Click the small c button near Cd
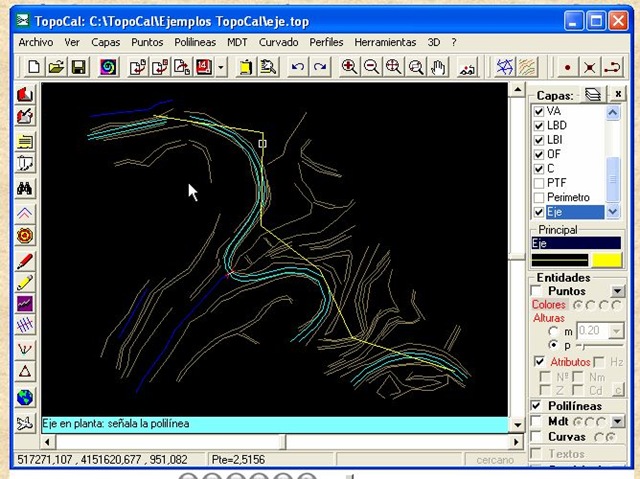The width and height of the screenshot is (640, 479). point(618,390)
